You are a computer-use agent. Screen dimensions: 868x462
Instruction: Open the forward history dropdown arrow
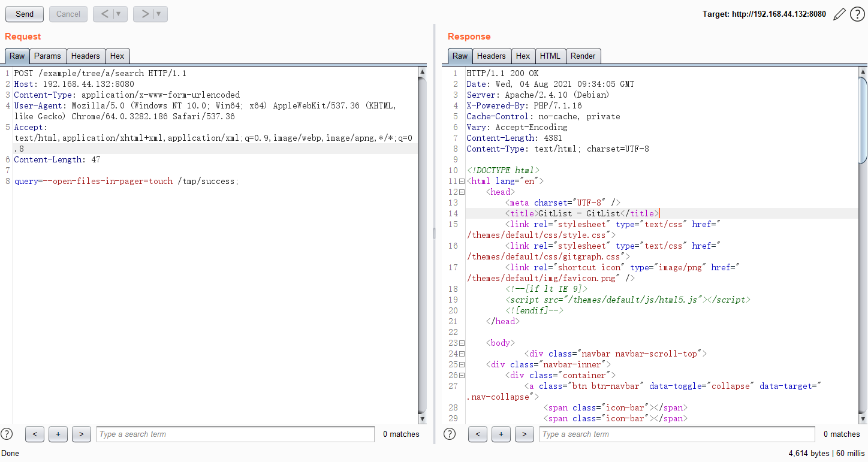(159, 14)
